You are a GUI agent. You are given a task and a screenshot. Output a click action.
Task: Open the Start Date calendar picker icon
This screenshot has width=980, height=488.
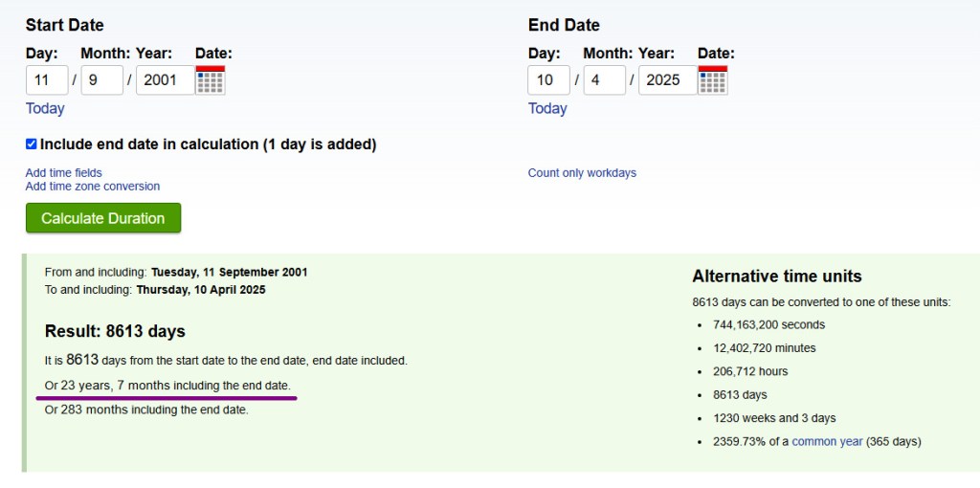[x=210, y=80]
